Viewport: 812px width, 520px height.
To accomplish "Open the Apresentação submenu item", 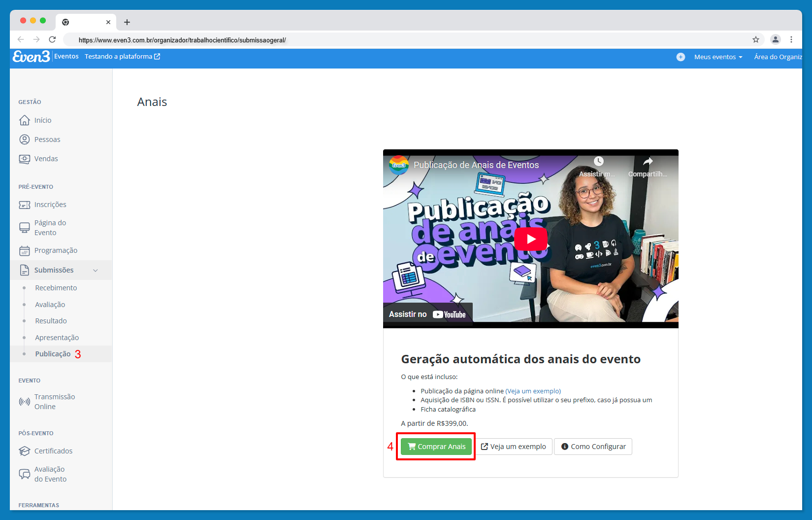I will pyautogui.click(x=57, y=338).
